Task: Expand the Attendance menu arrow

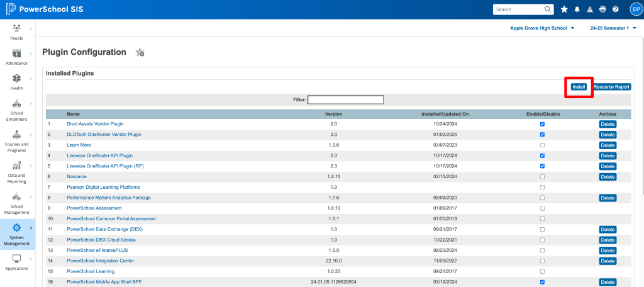Action: [31, 53]
